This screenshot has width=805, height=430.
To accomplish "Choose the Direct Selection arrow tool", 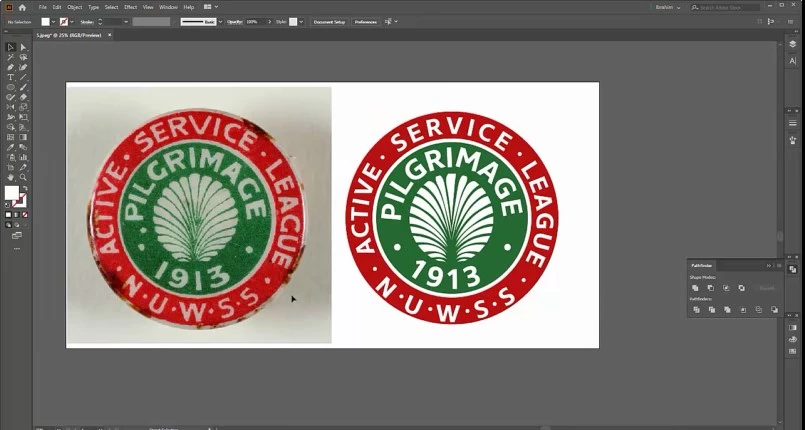I will 23,47.
